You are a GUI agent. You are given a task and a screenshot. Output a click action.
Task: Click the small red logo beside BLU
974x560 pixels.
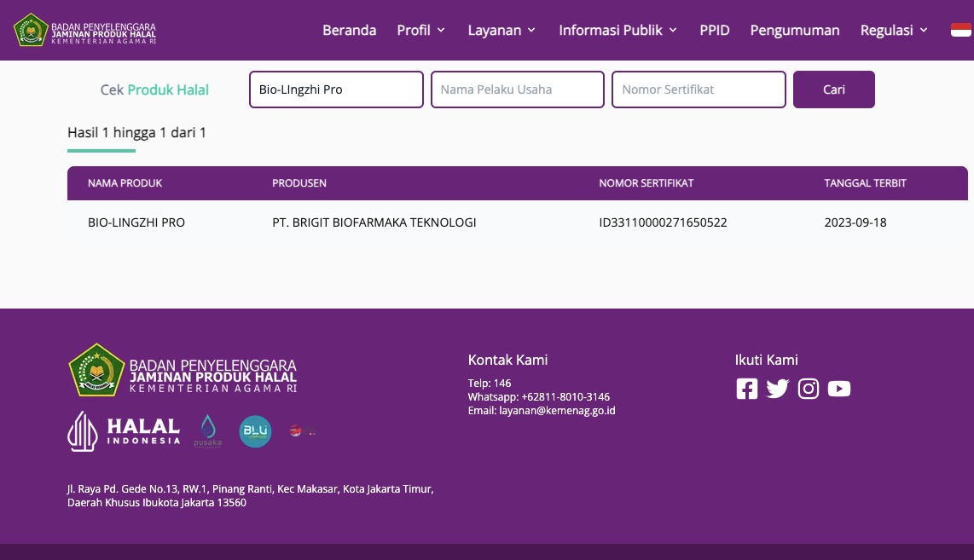[x=303, y=430]
